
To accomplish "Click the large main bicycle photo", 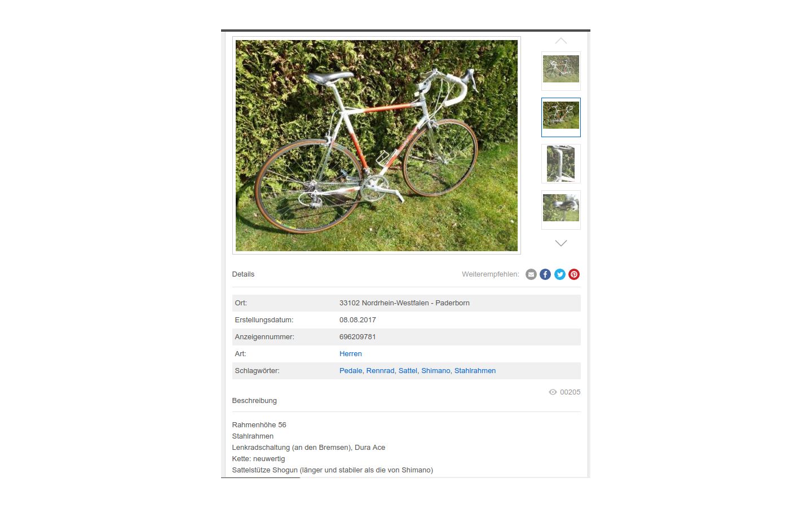I will 377,146.
